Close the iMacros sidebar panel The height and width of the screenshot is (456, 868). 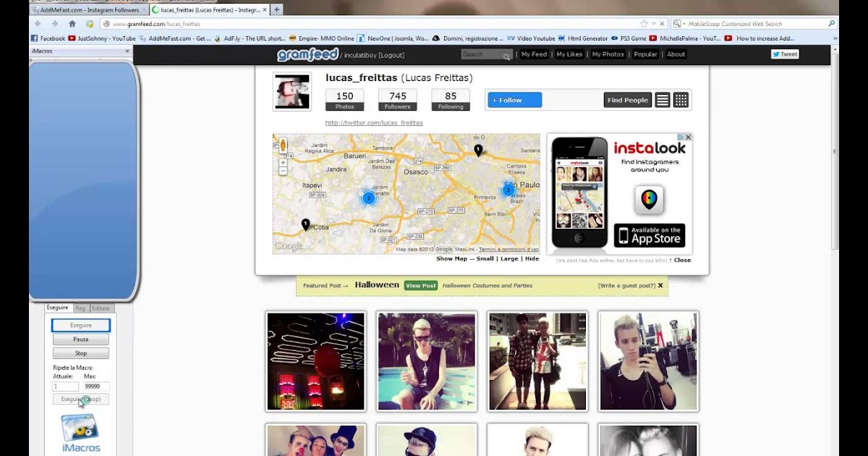point(127,51)
